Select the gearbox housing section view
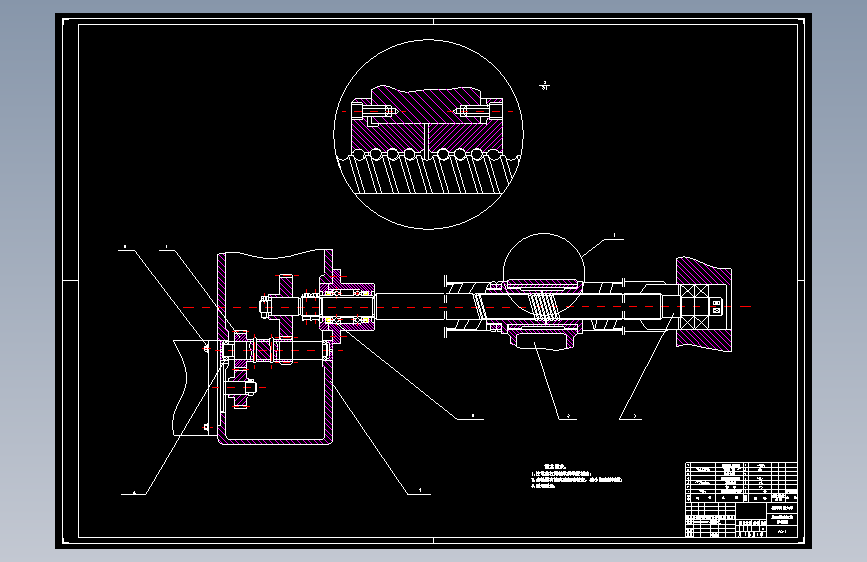The height and width of the screenshot is (562, 867). click(275, 347)
